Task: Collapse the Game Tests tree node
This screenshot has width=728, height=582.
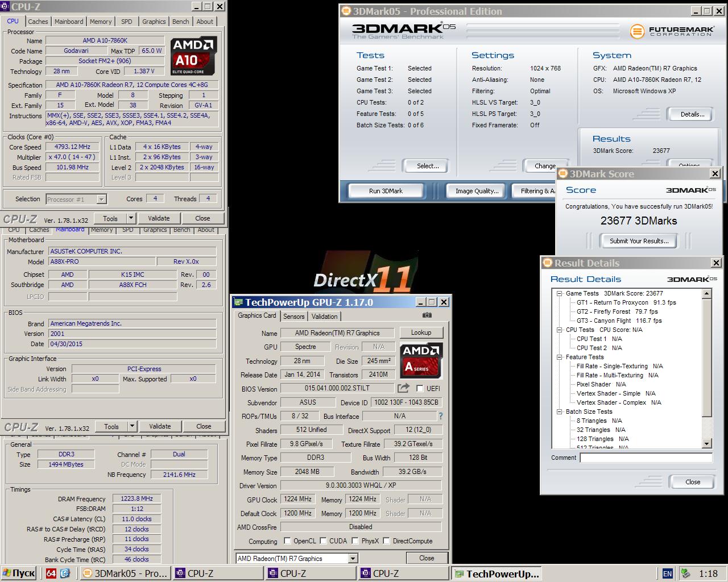Action: tap(560, 294)
